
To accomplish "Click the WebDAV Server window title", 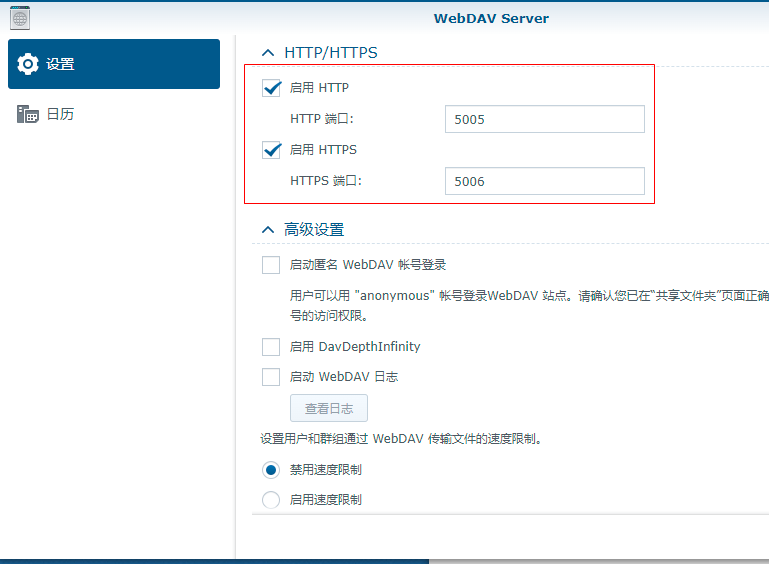I will (x=491, y=18).
